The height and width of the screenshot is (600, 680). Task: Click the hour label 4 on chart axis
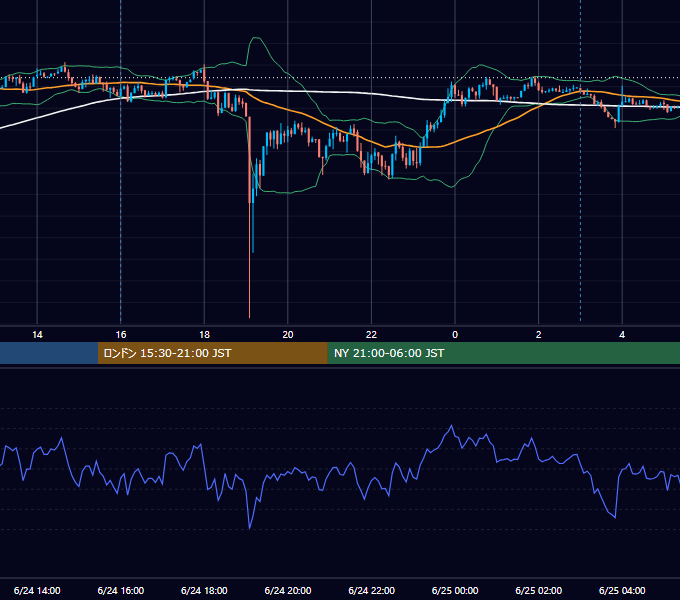622,335
